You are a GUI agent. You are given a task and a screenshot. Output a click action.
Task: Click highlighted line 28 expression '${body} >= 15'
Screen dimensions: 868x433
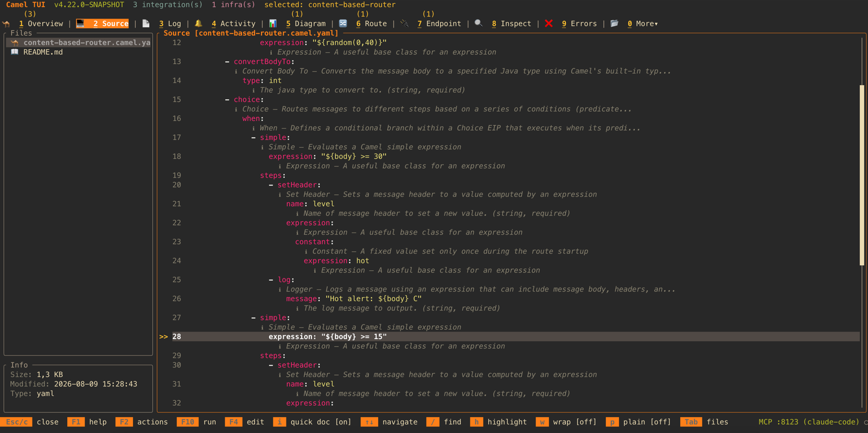(328, 337)
